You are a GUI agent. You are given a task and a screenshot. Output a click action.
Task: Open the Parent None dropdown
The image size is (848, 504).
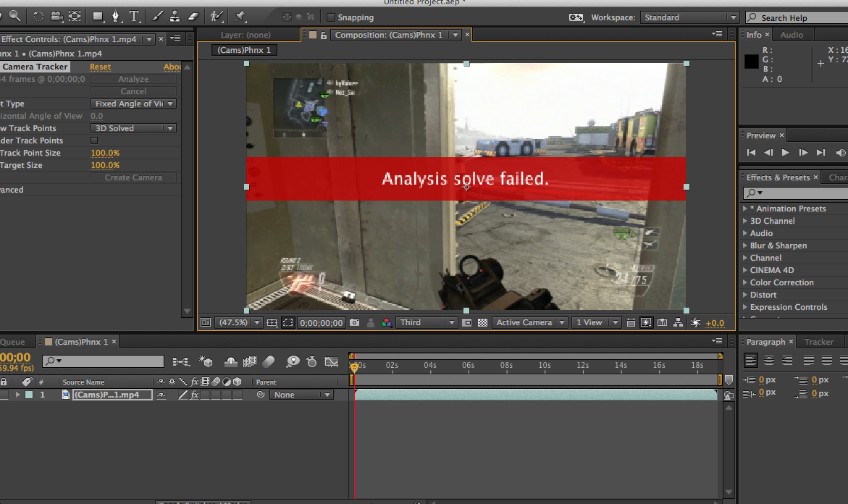point(301,395)
